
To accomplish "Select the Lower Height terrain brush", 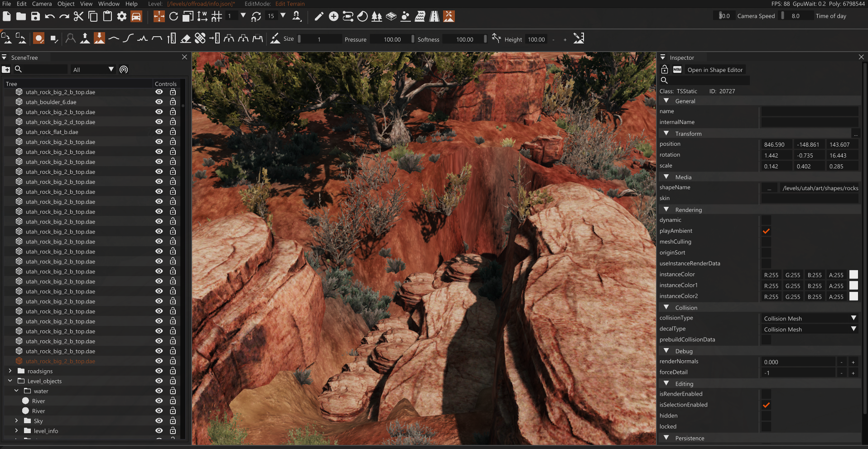I will tap(99, 38).
